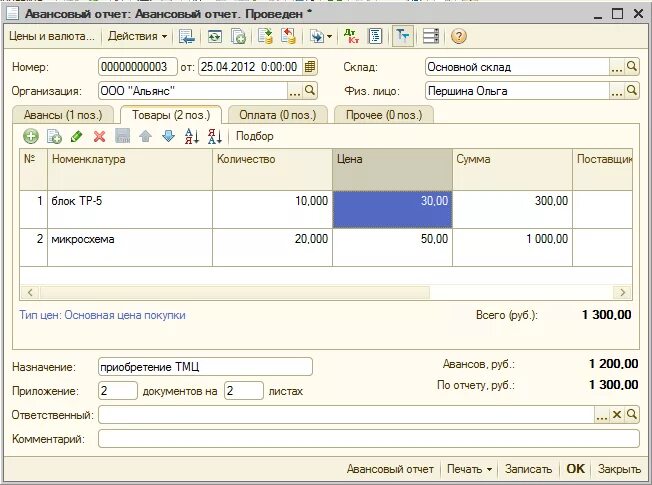
Task: Select the блок ТР-5 cell
Action: [130, 210]
